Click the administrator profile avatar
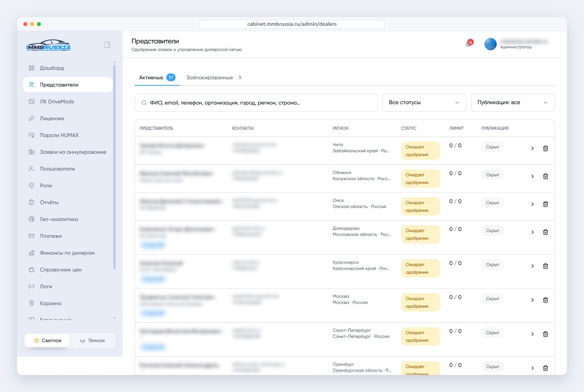The height and width of the screenshot is (392, 584). click(x=490, y=44)
